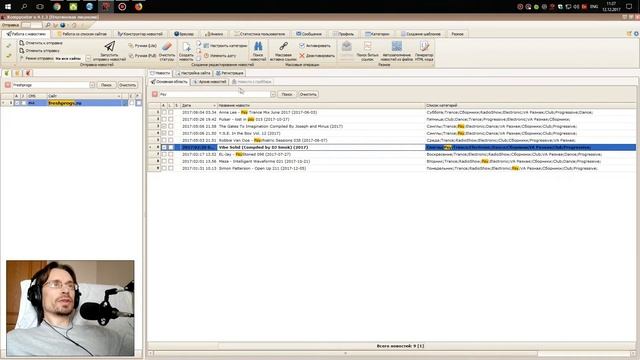Click the red tab icon above site list
The image size is (640, 360).
(x=28, y=73)
